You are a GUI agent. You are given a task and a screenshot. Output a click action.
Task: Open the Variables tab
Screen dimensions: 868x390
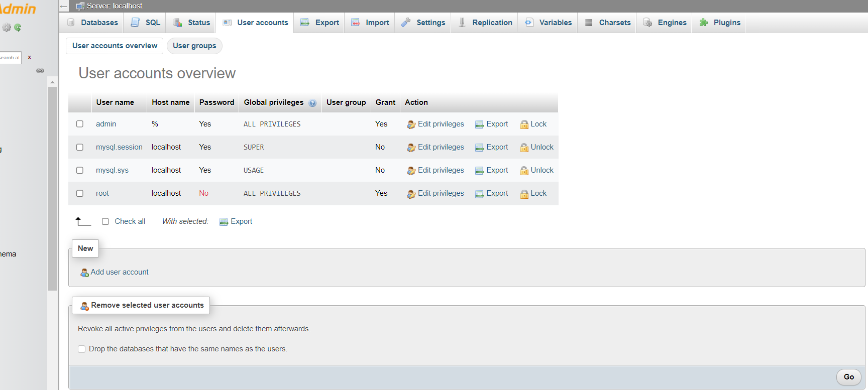tap(548, 23)
